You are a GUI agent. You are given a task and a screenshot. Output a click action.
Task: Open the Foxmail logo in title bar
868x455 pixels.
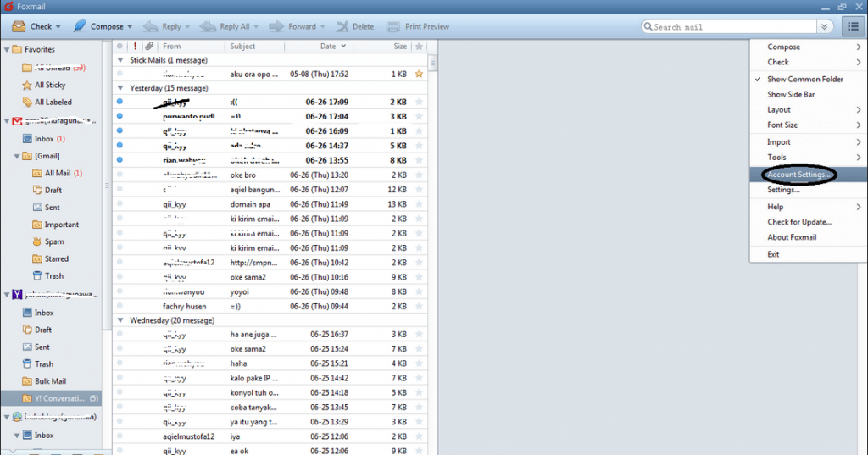click(x=8, y=7)
